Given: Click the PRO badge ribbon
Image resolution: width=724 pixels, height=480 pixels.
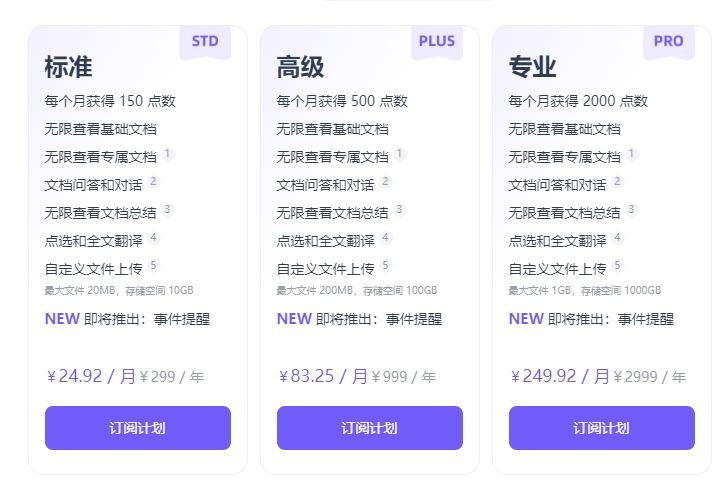Looking at the screenshot, I should click(669, 42).
